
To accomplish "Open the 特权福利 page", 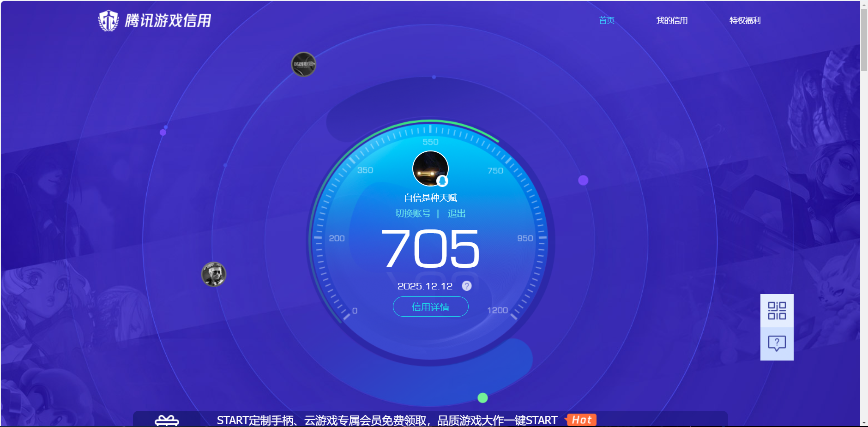I will coord(745,20).
